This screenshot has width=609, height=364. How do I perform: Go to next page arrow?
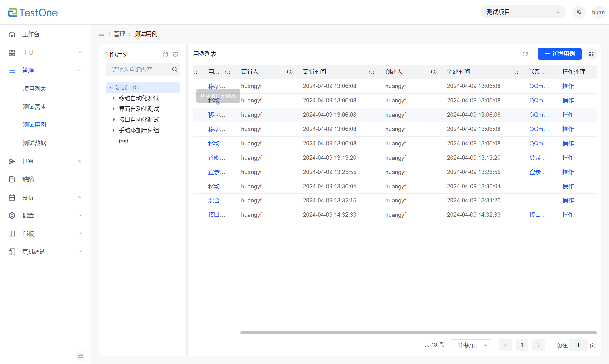pos(538,345)
